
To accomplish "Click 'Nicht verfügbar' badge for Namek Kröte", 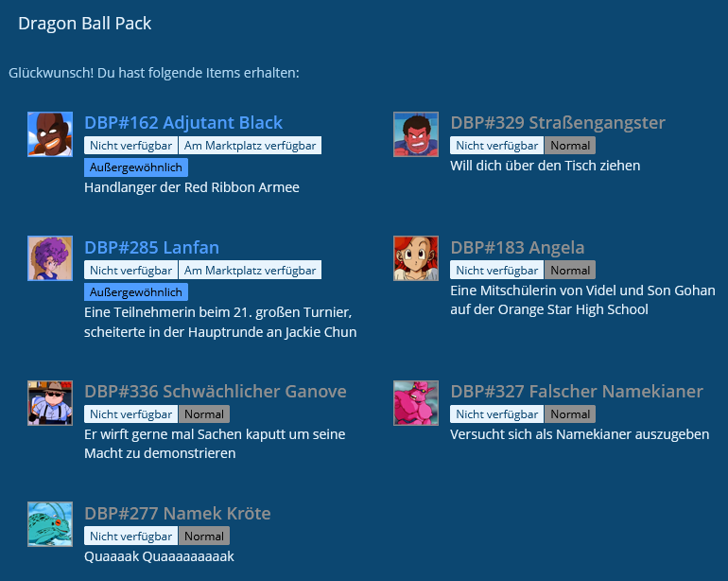I will [x=130, y=537].
